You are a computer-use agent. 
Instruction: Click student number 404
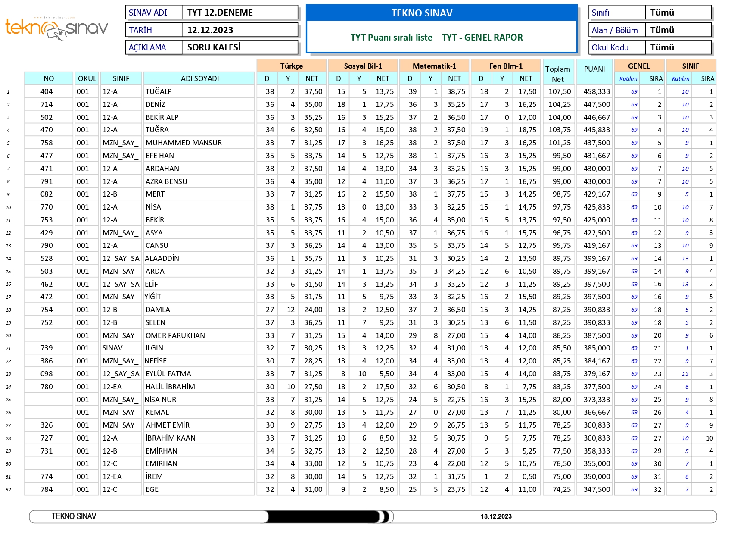click(47, 91)
